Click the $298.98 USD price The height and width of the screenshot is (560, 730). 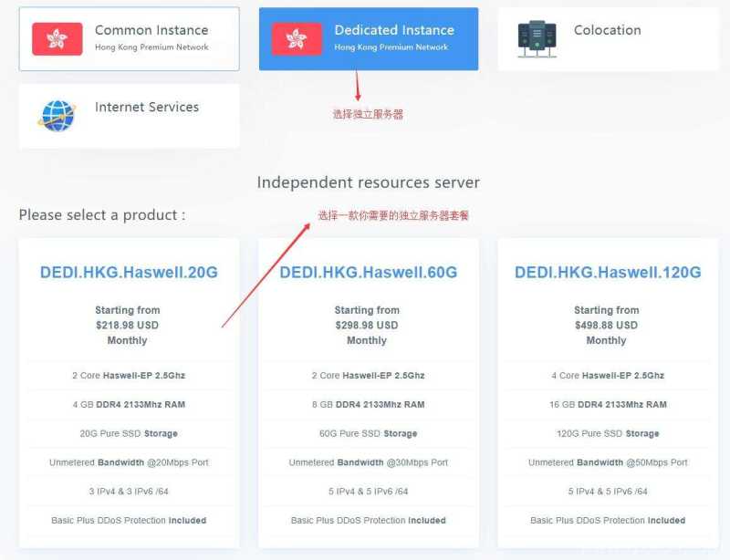click(367, 325)
